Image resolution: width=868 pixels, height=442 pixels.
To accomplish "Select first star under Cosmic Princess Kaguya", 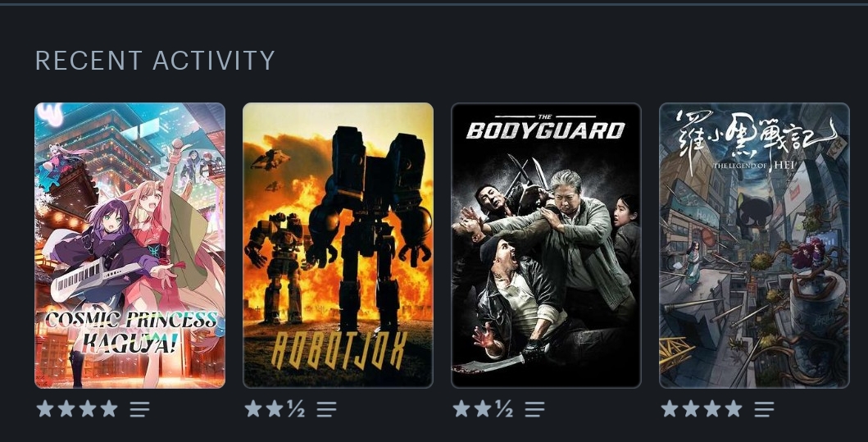I will tap(45, 408).
